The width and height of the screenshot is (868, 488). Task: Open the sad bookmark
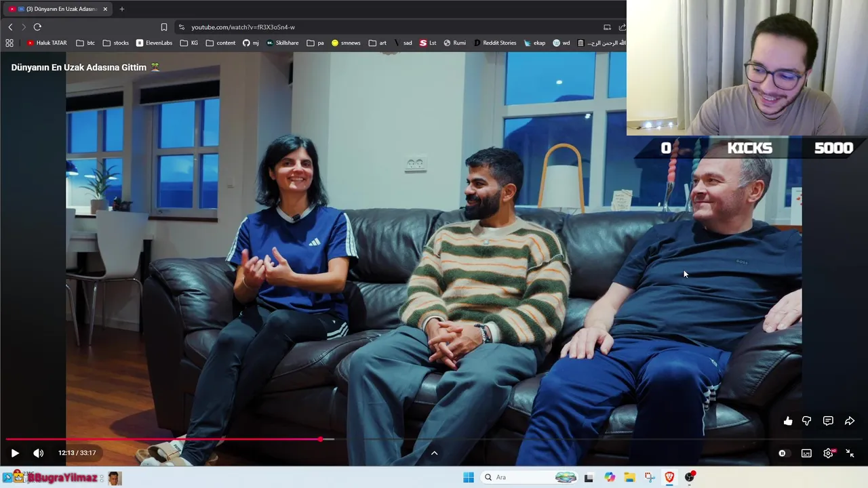click(x=403, y=43)
